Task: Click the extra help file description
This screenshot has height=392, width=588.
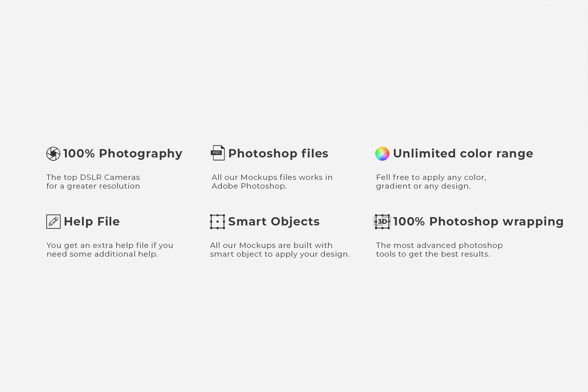Action: (110, 249)
